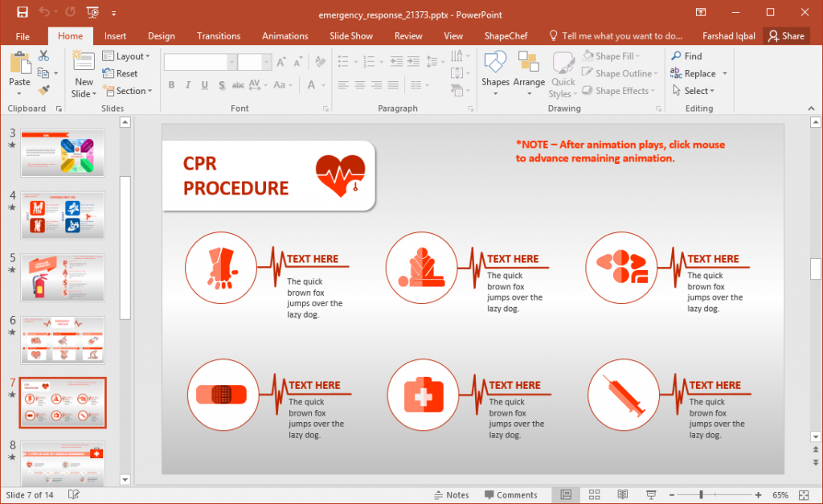The height and width of the screenshot is (504, 823).
Task: Click Replace in the Editing group
Action: 698,72
